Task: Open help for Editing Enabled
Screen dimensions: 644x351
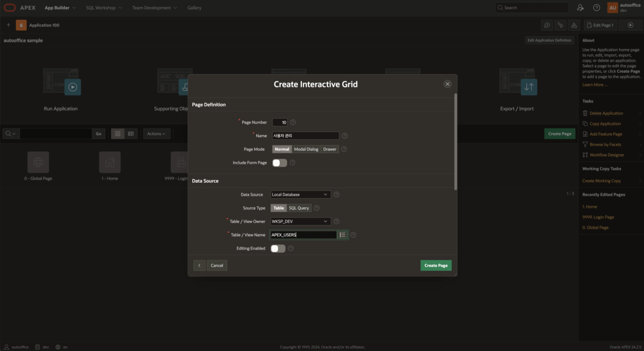Action: (291, 249)
